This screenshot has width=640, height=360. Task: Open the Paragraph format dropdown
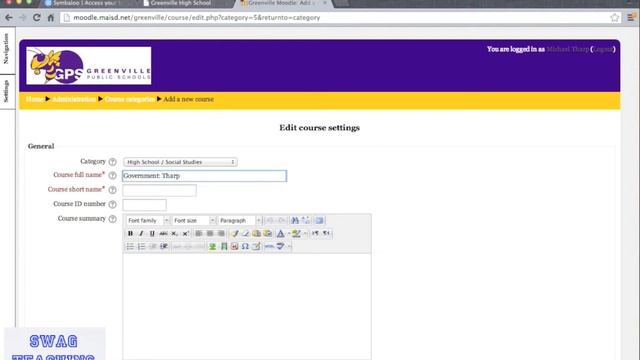(x=240, y=220)
